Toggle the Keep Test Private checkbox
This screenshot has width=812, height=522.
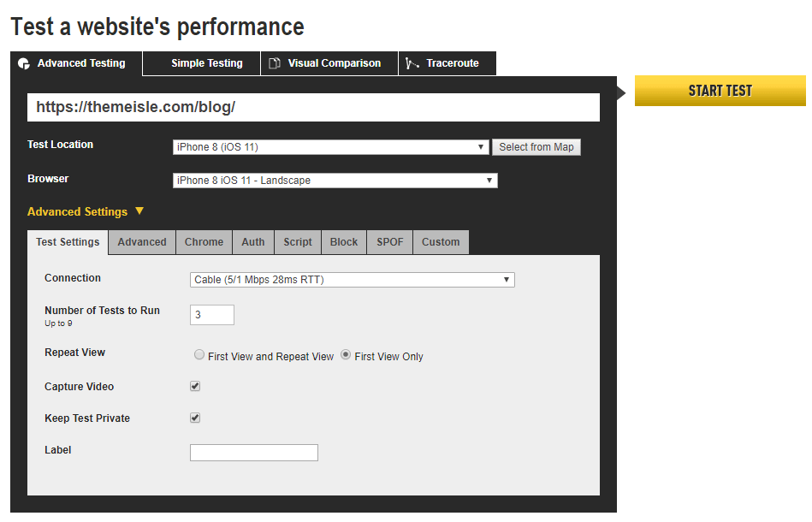click(x=195, y=418)
